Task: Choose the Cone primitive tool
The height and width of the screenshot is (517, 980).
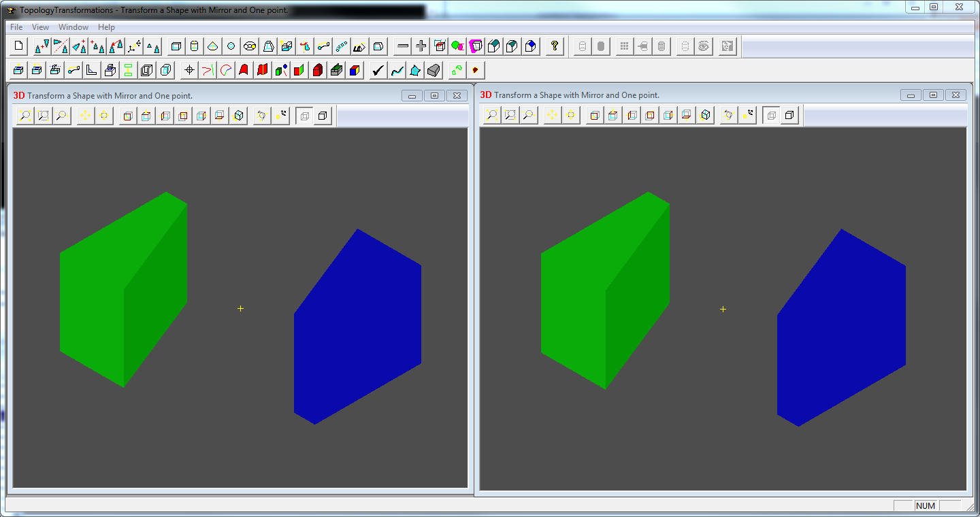Action: 213,46
